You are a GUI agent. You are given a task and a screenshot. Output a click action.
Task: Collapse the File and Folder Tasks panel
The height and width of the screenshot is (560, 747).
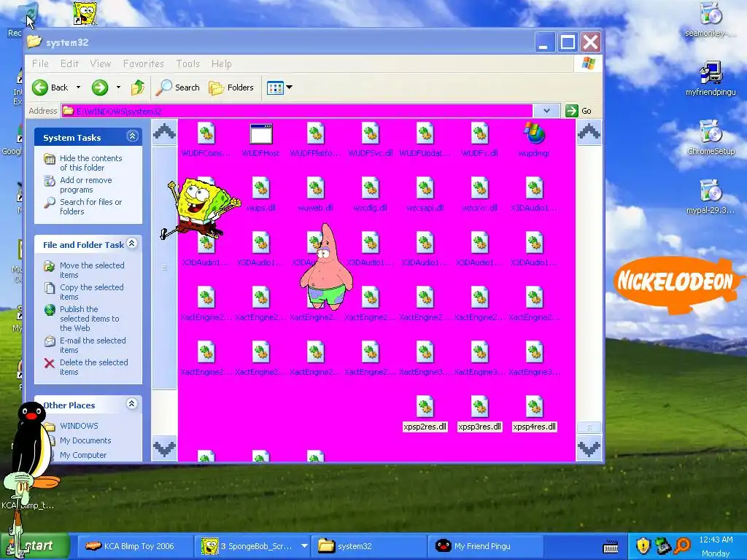(132, 244)
